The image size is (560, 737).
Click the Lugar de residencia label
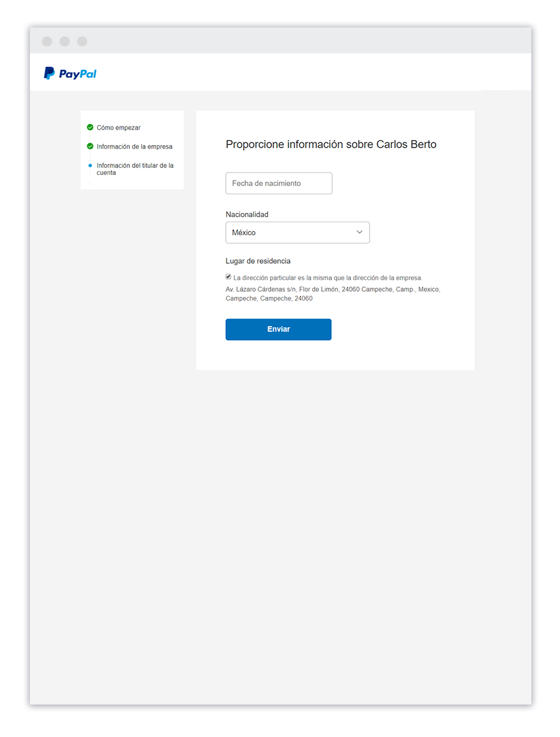(x=258, y=261)
